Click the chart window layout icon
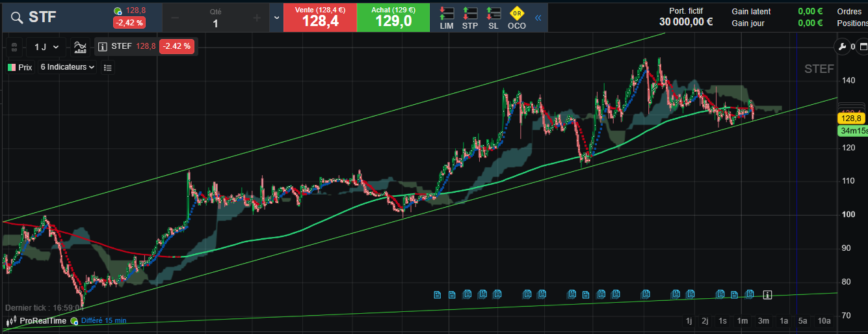 [x=863, y=47]
